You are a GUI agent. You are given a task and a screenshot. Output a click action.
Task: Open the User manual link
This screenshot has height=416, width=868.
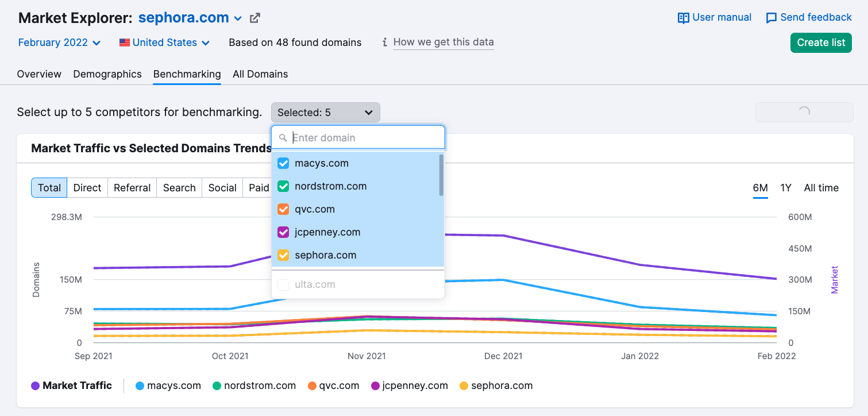point(722,17)
